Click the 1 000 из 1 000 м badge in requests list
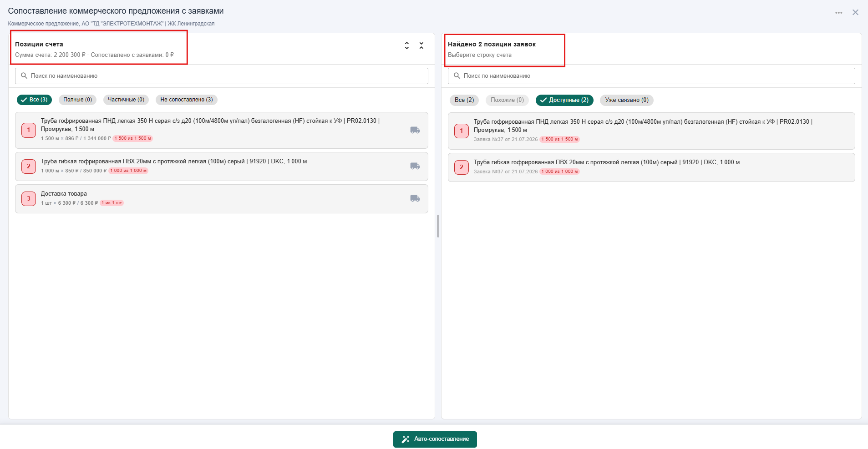 (x=559, y=172)
